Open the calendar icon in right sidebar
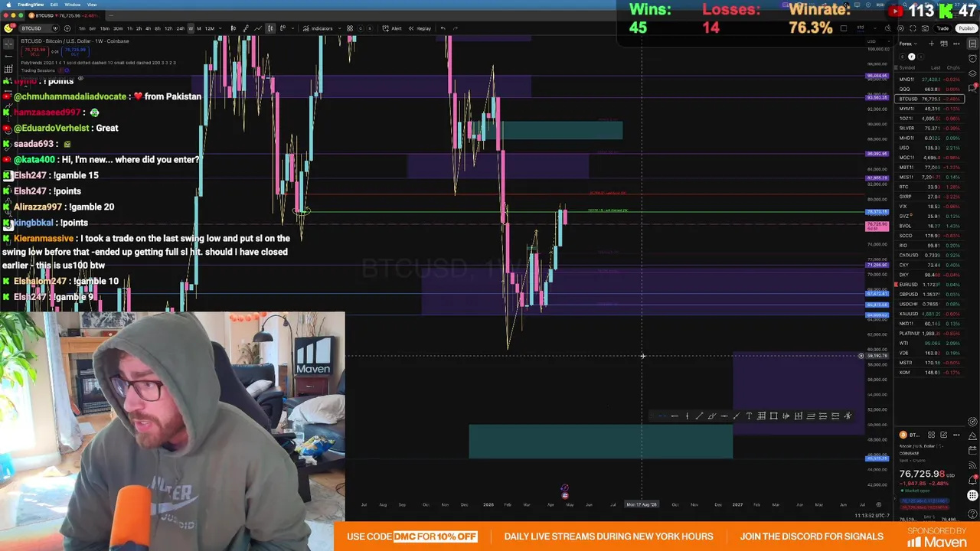 pos(972,450)
